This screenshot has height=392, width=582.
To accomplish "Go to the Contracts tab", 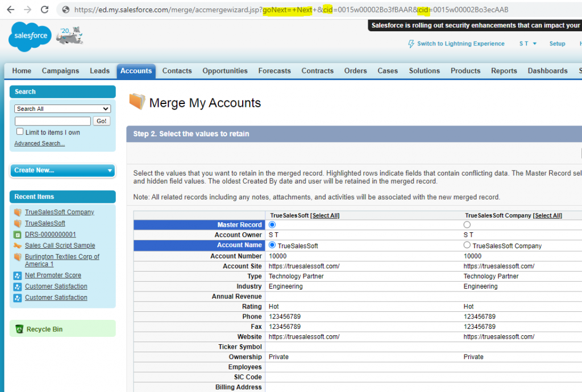I will click(x=317, y=71).
